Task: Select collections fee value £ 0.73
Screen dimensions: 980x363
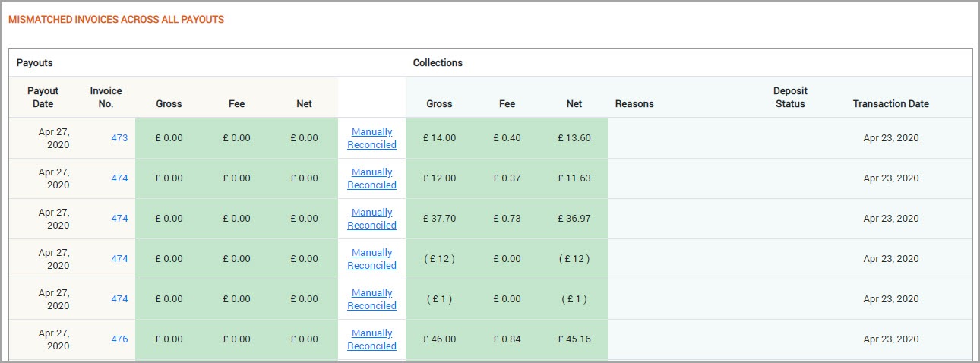Action: pos(507,219)
